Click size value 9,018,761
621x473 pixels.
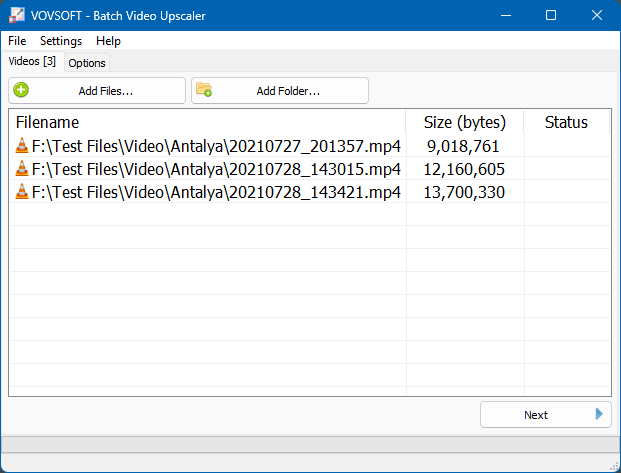463,147
